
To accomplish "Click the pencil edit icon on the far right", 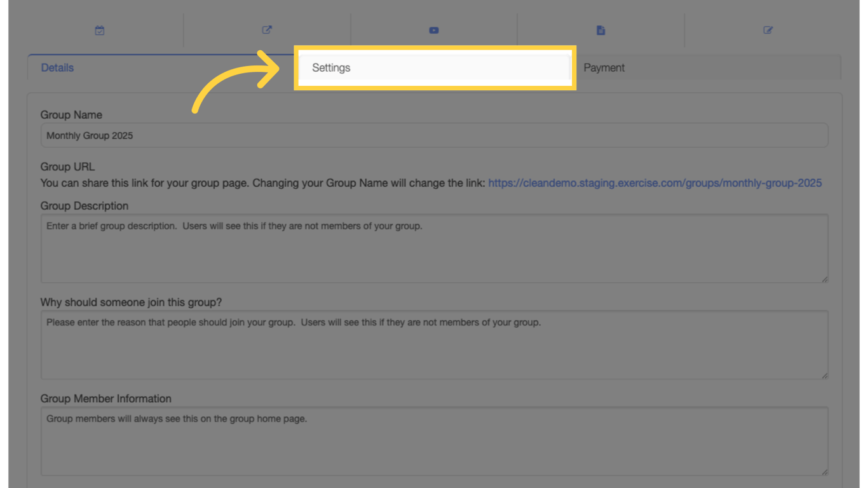I will point(768,30).
